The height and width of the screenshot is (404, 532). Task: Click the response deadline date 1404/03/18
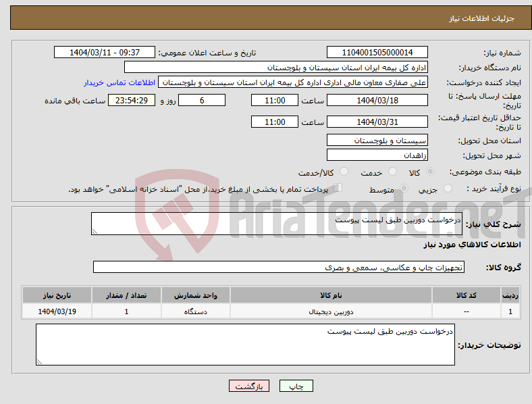click(377, 100)
